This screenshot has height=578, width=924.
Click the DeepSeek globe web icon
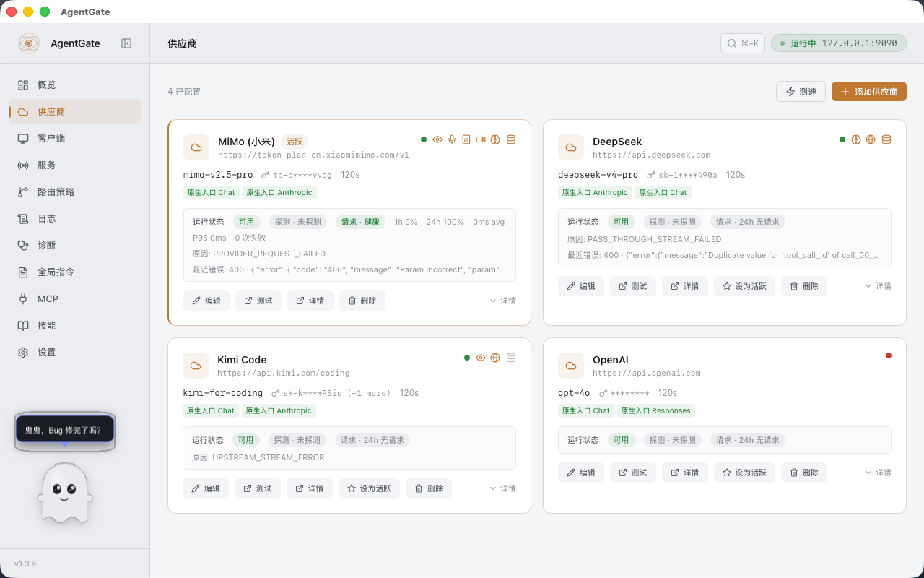point(871,139)
